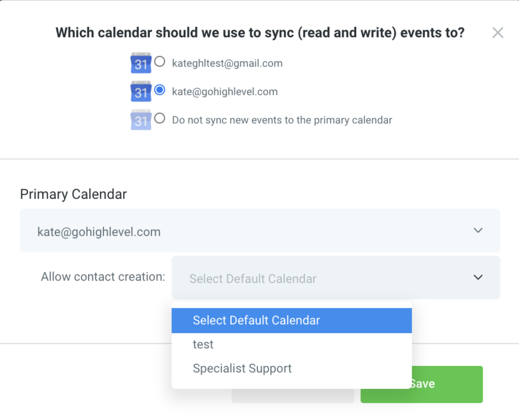Click Google Calendar icon beside kateghltest@gmail.com
This screenshot has height=420, width=519.
click(141, 63)
